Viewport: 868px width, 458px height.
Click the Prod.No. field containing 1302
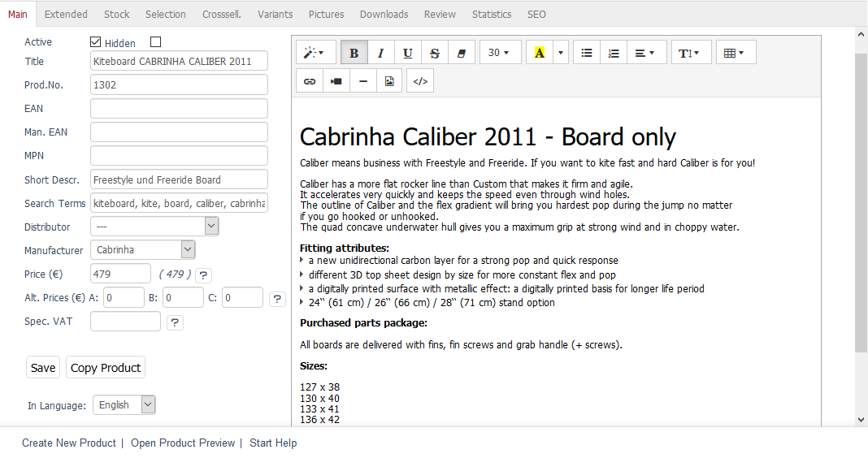tap(179, 84)
